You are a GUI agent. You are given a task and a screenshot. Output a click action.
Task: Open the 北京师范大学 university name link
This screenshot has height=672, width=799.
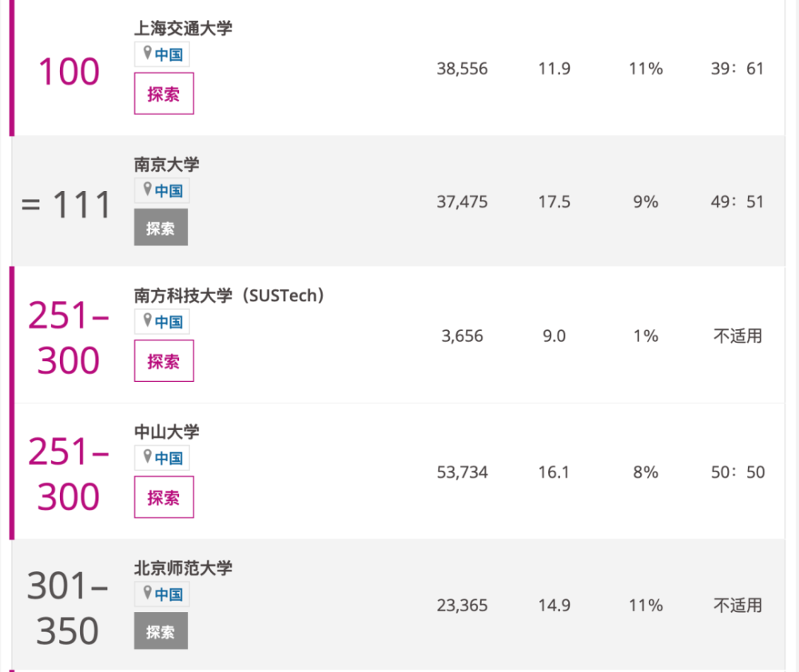pos(183,567)
